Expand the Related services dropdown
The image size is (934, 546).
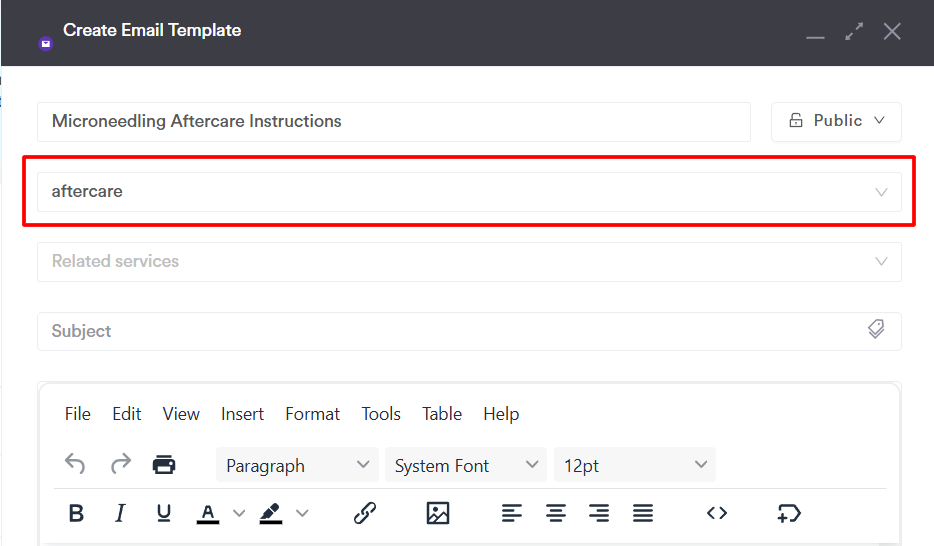[x=469, y=261]
